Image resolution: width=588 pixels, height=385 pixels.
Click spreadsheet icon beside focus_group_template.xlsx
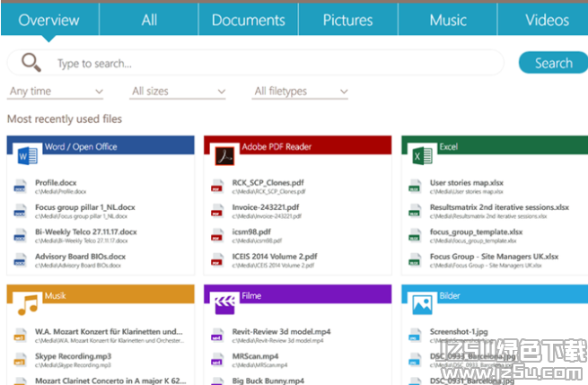click(415, 236)
